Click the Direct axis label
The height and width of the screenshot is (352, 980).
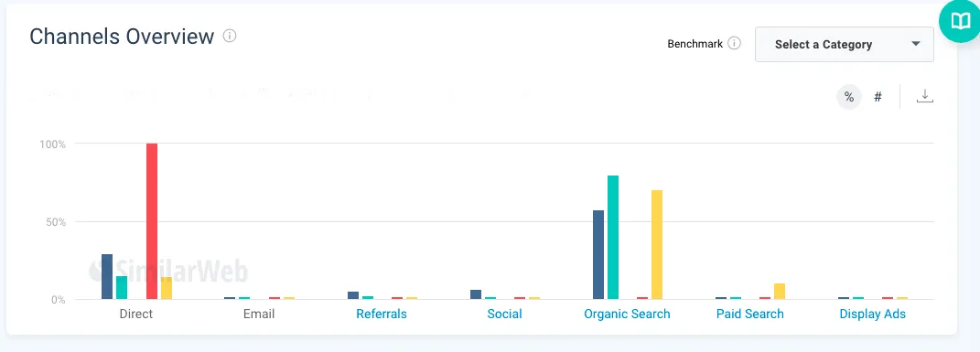pyautogui.click(x=136, y=314)
